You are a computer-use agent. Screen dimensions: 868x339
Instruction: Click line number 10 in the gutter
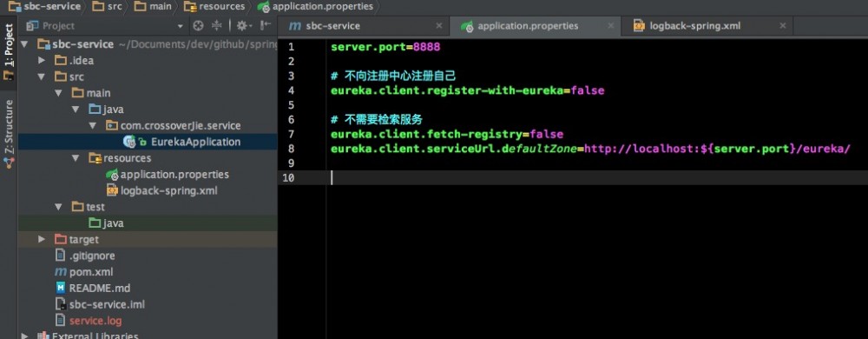288,177
